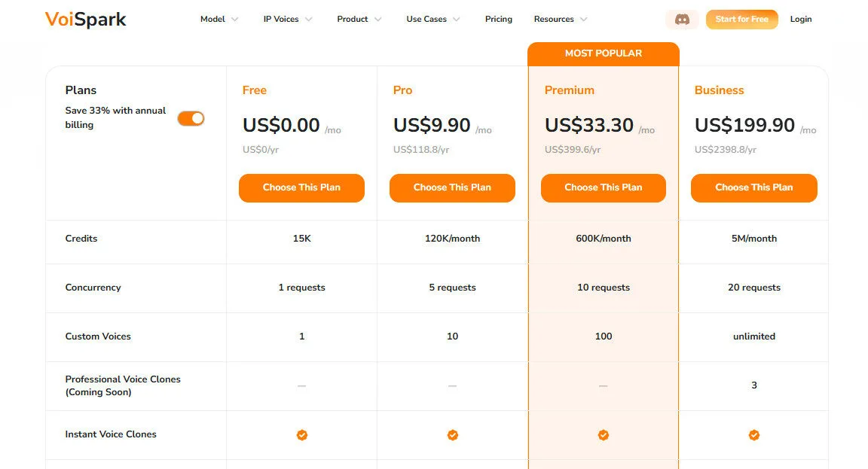The height and width of the screenshot is (469, 868).
Task: Click the Instant Voice Clones label
Action: (111, 434)
